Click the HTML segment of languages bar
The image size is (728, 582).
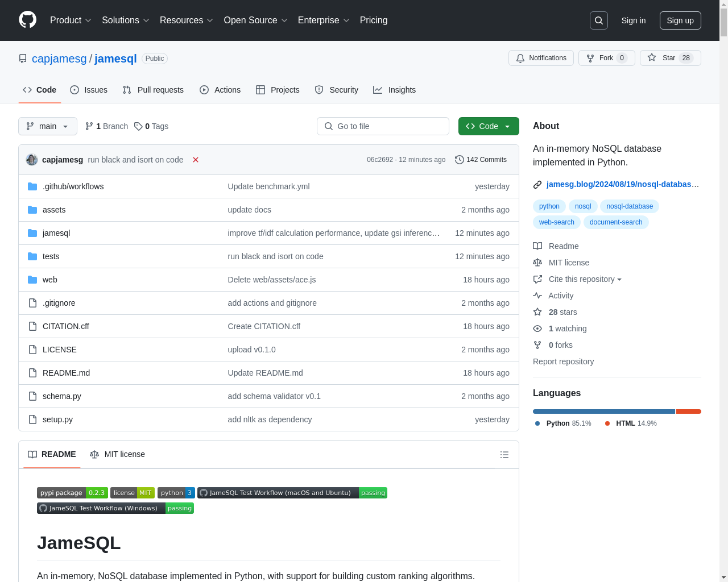click(689, 411)
